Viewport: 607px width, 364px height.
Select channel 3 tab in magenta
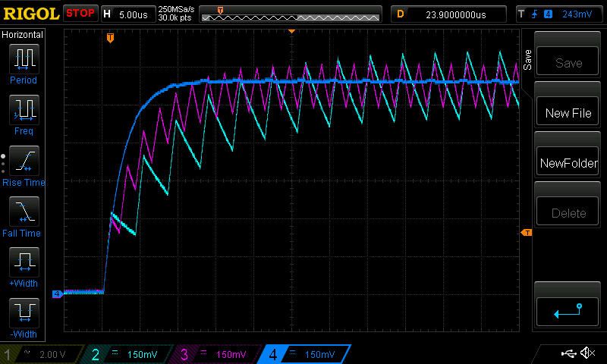point(216,354)
